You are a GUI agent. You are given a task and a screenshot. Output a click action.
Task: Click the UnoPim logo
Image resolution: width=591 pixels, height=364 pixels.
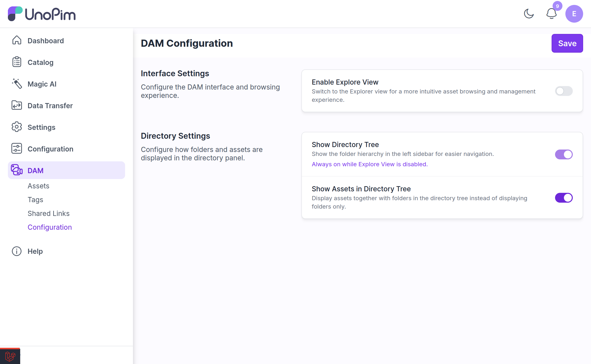click(42, 14)
